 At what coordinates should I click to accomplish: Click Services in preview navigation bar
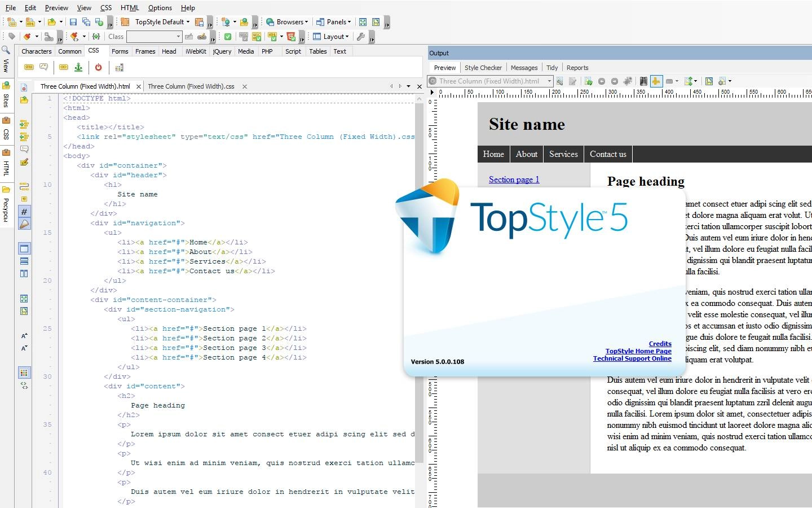[x=563, y=154]
